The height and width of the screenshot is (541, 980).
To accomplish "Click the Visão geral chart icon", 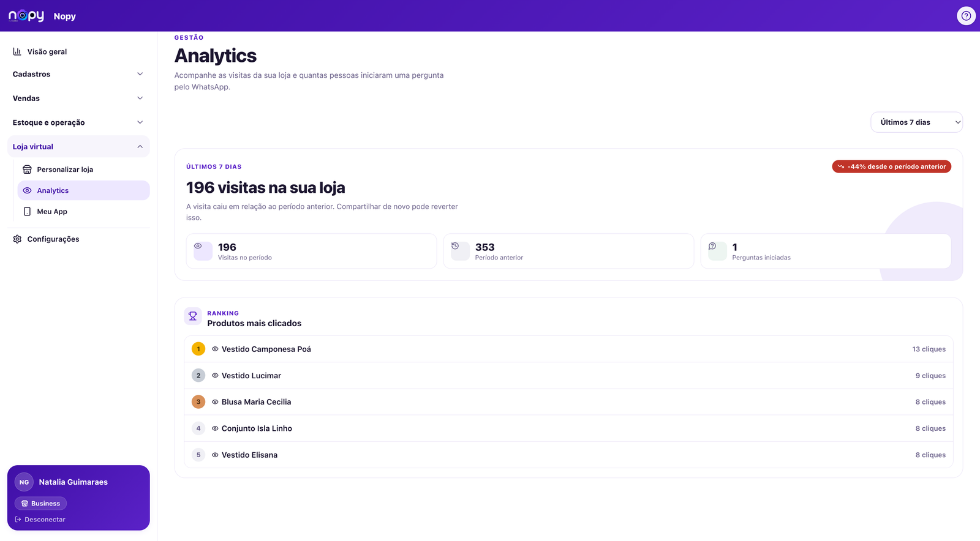I will coord(17,51).
